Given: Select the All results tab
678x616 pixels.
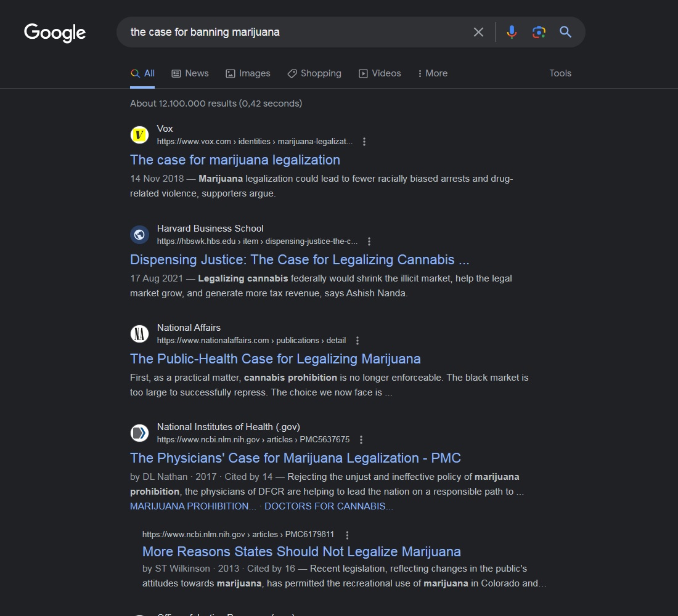Looking at the screenshot, I should click(x=143, y=73).
